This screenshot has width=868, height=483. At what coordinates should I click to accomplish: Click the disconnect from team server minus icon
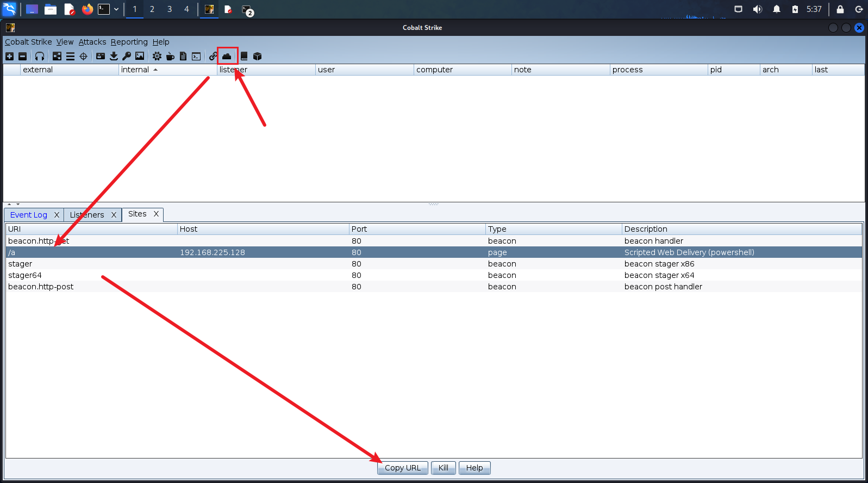(22, 56)
